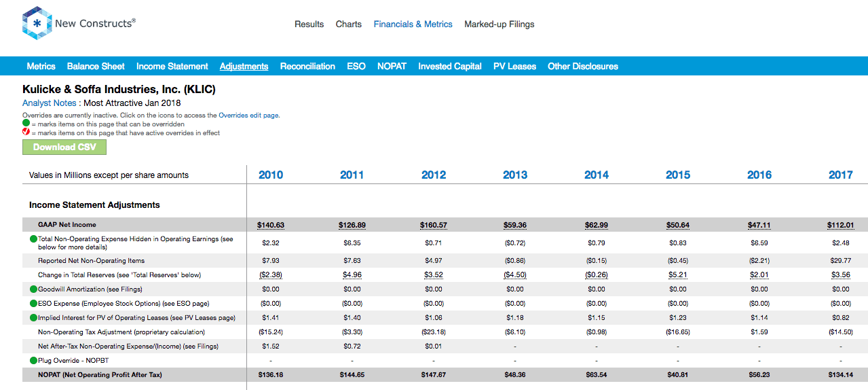Click 2011 GAAP Net Income value $126.89
Image resolution: width=868 pixels, height=390 pixels.
[x=352, y=225]
